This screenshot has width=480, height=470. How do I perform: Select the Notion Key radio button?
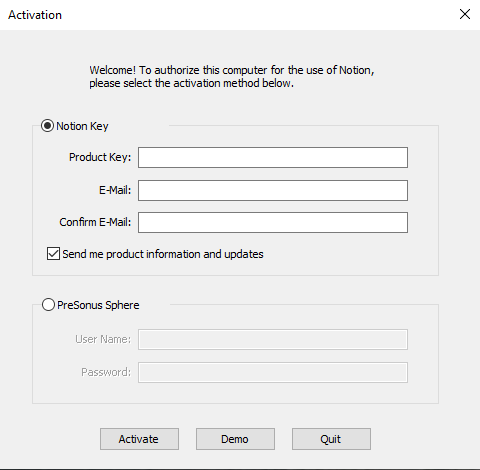click(x=47, y=126)
